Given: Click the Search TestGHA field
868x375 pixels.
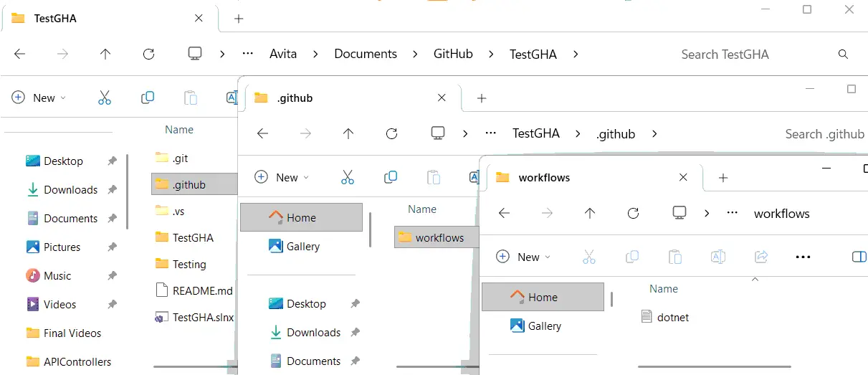Looking at the screenshot, I should tap(725, 54).
